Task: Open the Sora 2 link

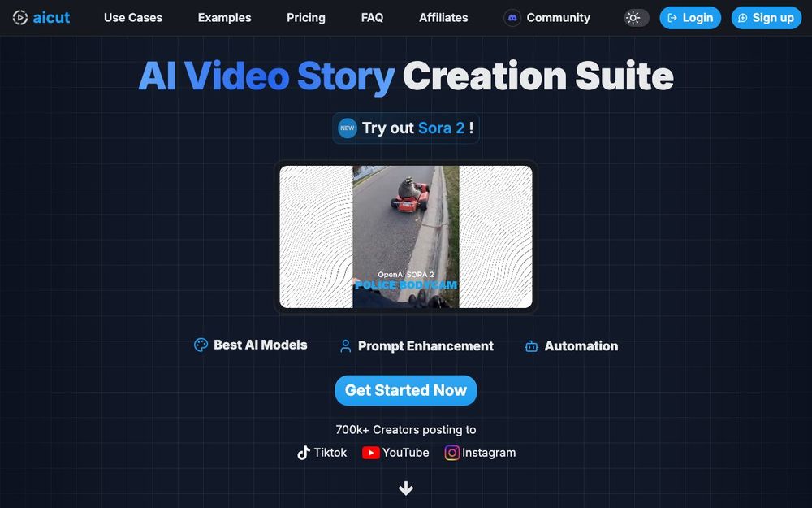Action: (x=439, y=128)
